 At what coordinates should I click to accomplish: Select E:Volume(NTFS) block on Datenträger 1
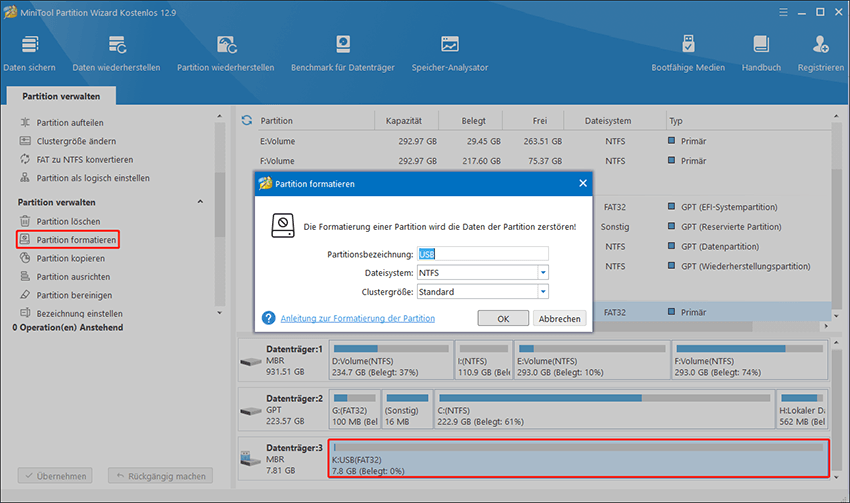tap(592, 360)
